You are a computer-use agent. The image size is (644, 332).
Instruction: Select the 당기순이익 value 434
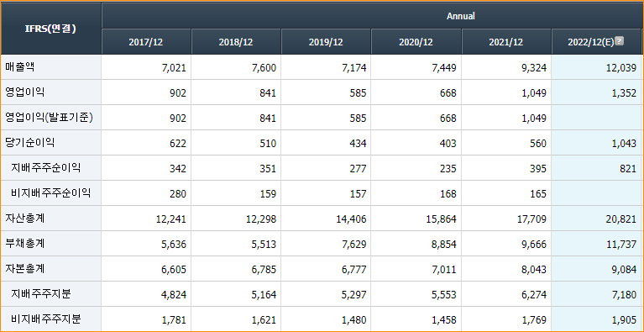(x=359, y=144)
